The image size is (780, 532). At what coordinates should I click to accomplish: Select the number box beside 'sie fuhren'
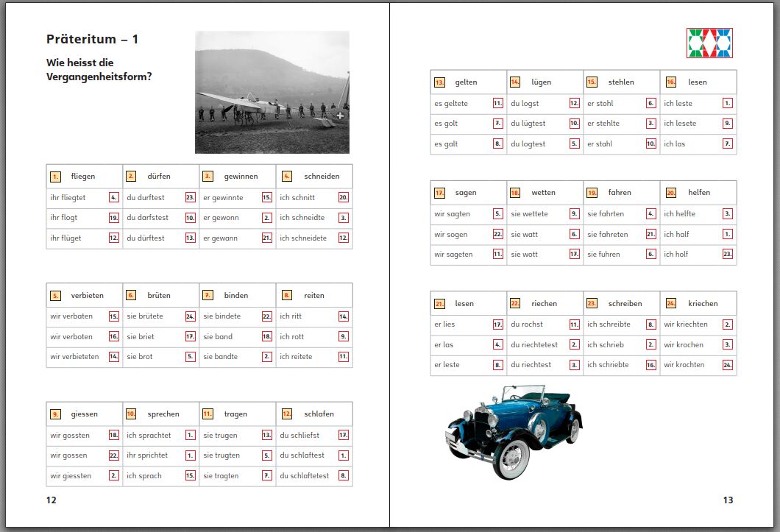point(651,254)
